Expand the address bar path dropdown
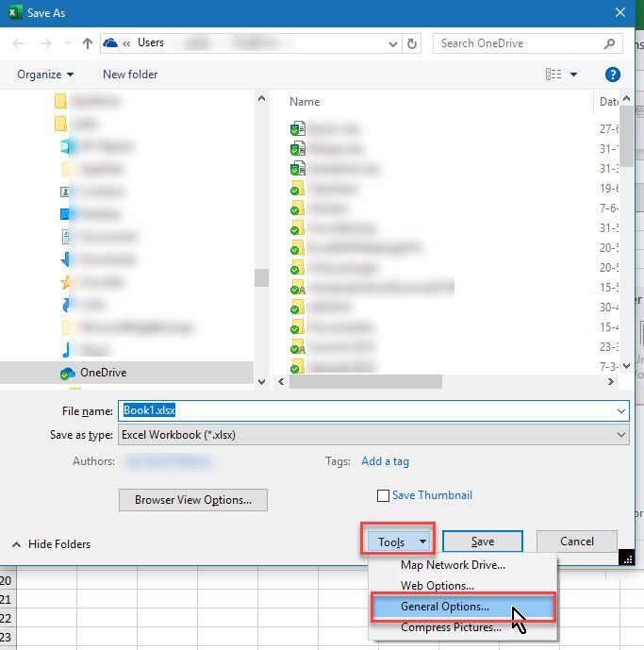Image resolution: width=644 pixels, height=650 pixels. (x=393, y=43)
